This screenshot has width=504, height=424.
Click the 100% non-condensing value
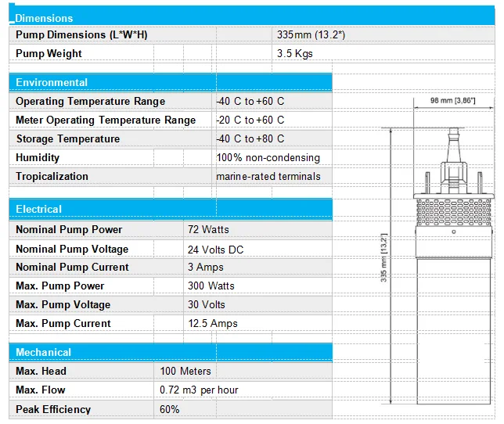(268, 158)
